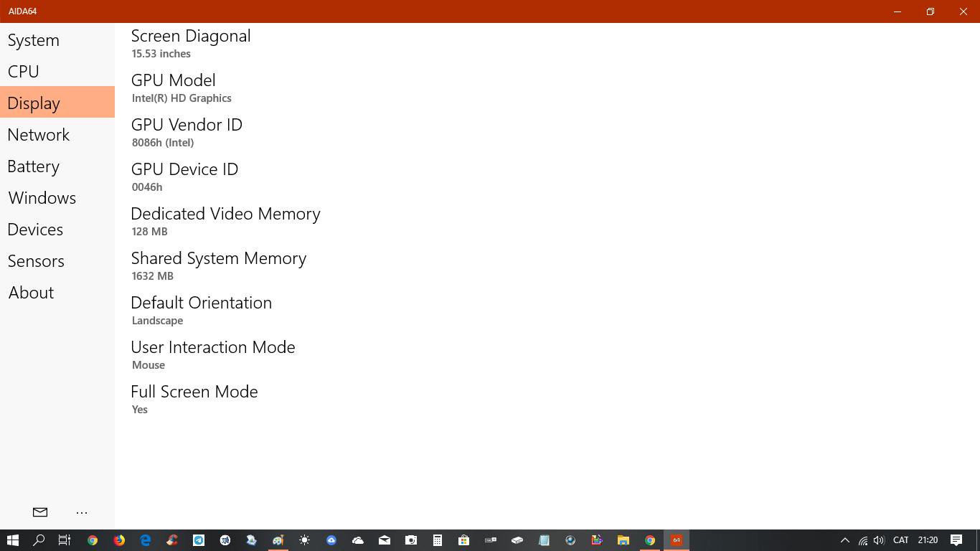This screenshot has width=980, height=551.
Task: Click the envelope icon at the sidebar bottom
Action: coord(40,512)
